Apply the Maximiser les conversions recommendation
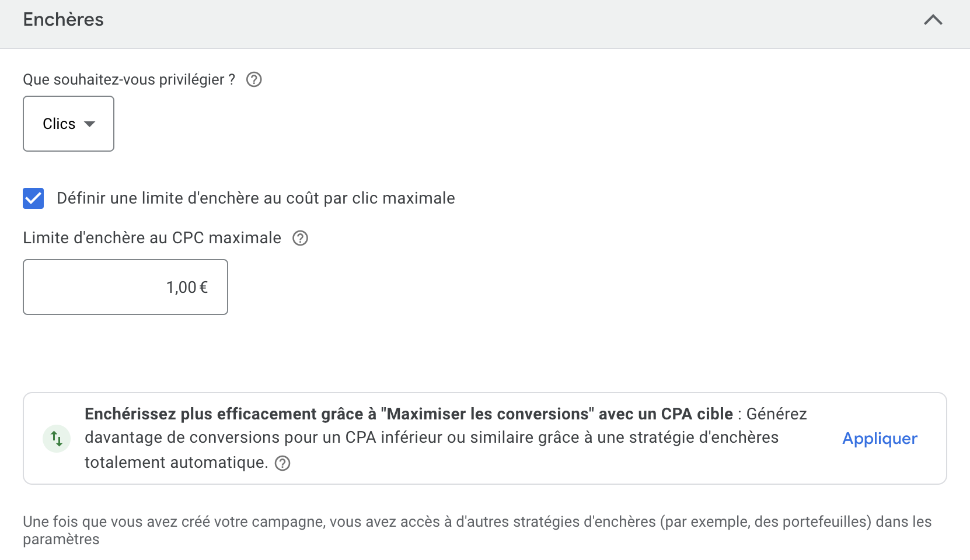970x560 pixels. point(880,439)
